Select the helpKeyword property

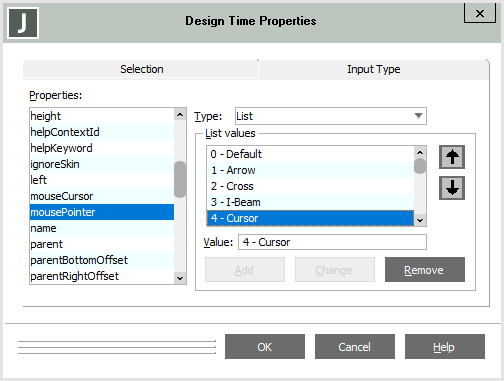[102, 148]
